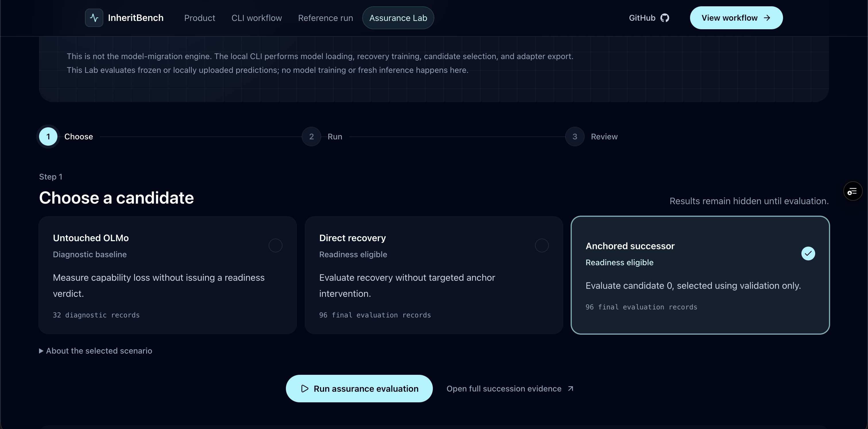The width and height of the screenshot is (868, 429).
Task: Click step 3 Review circle
Action: pyautogui.click(x=575, y=137)
